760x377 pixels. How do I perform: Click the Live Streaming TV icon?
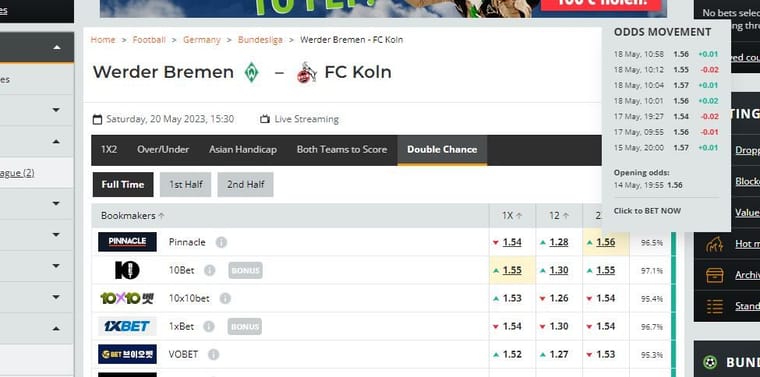[265, 119]
